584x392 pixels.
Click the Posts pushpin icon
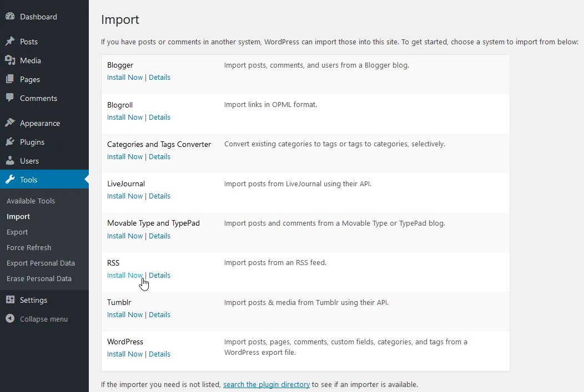click(x=10, y=42)
